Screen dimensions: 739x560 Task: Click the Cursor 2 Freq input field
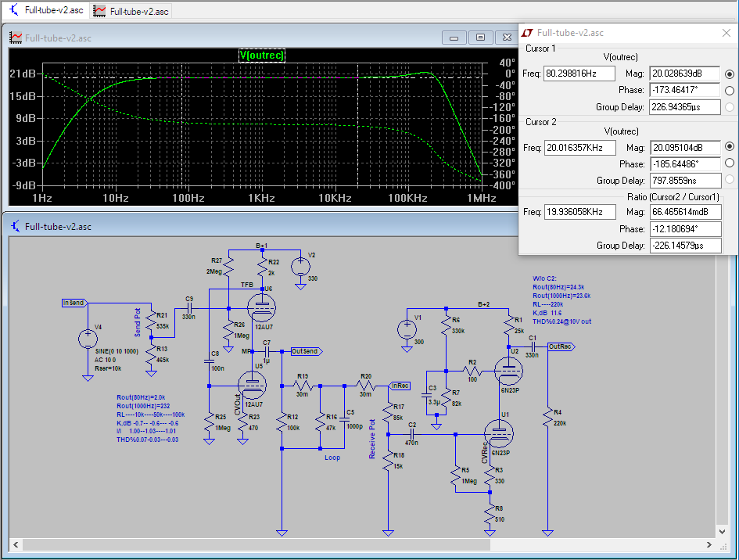tap(579, 146)
